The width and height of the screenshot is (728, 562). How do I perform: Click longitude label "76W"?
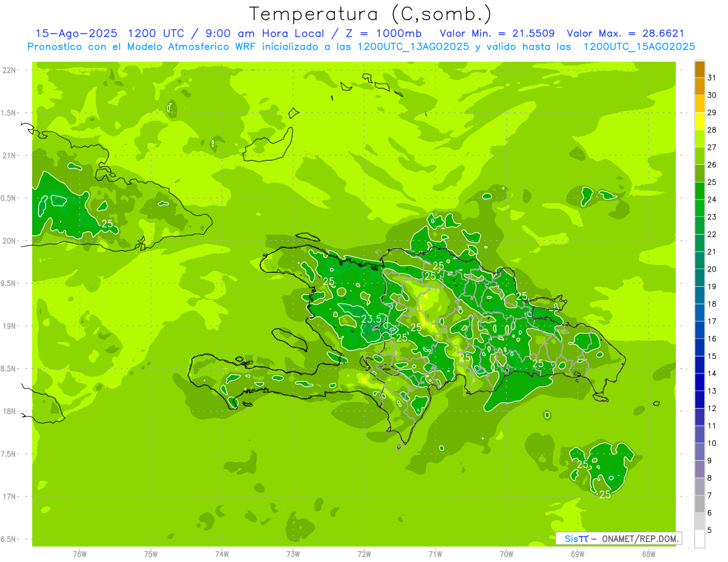[79, 554]
